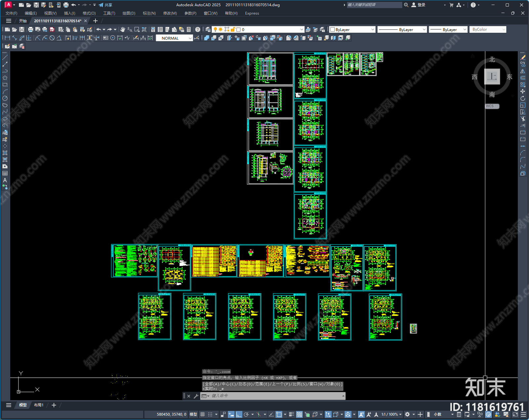529x420 pixels.
Task: Open the ByLayer color control dropdown
Action: coord(352,29)
